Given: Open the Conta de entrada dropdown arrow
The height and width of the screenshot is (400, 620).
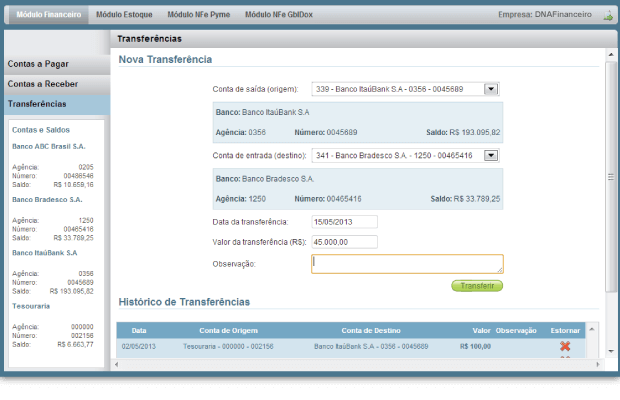Looking at the screenshot, I should 491,155.
